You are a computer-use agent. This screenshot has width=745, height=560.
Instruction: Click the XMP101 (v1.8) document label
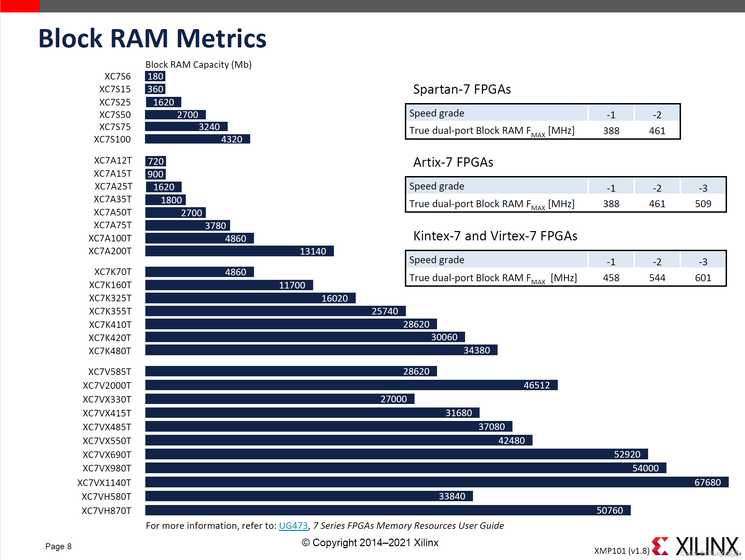(x=621, y=551)
